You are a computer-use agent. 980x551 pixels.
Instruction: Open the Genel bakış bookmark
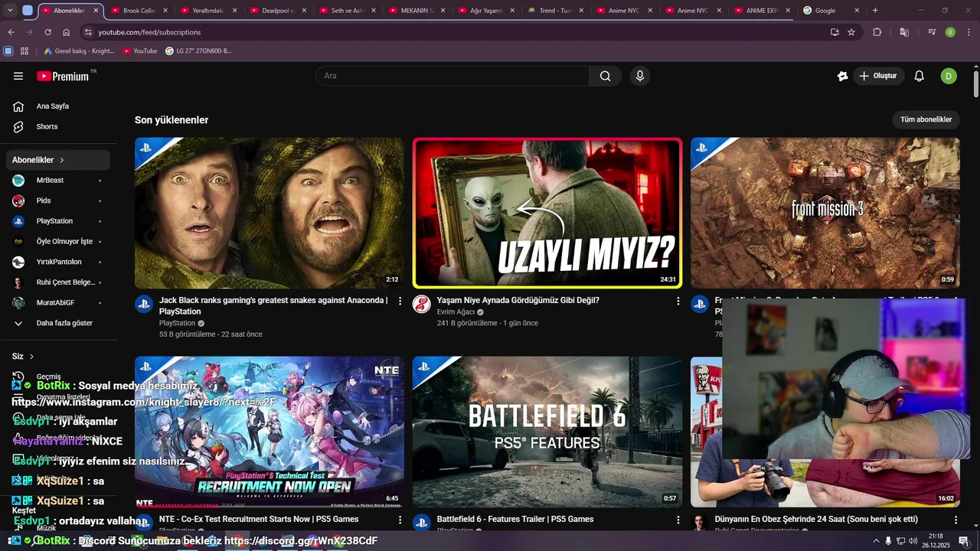point(78,51)
